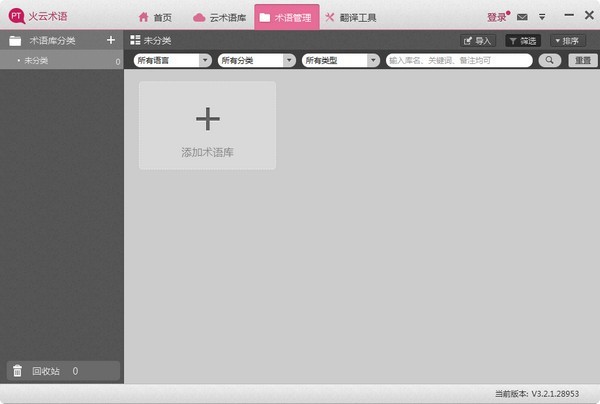Open the mail envelope icon

point(522,17)
